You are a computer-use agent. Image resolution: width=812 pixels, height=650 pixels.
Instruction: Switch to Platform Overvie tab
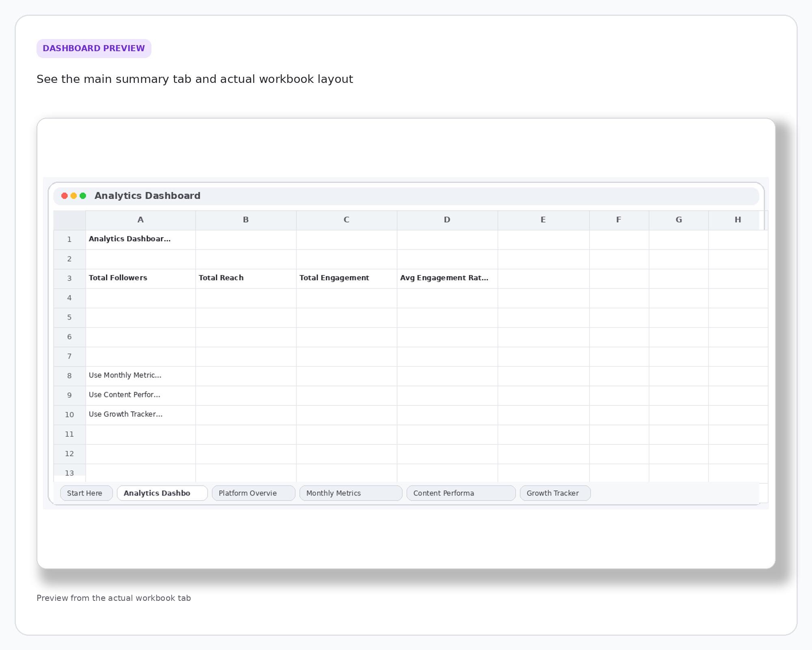point(253,493)
